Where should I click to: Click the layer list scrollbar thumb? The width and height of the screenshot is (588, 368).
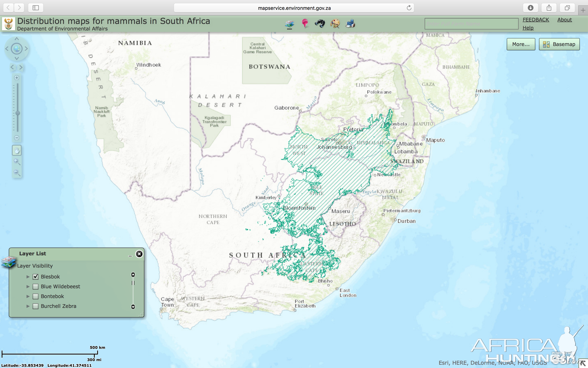(x=133, y=283)
